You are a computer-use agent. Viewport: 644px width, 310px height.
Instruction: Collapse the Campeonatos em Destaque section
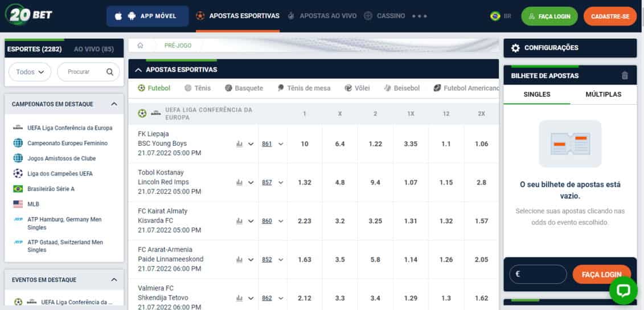(x=114, y=104)
